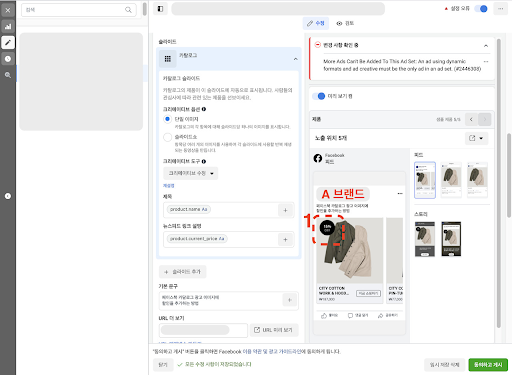Switch to the edit tab with pencil

point(316,23)
